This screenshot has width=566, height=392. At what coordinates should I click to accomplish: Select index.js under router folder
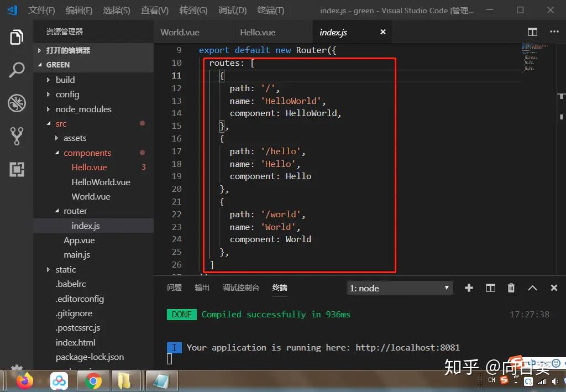pos(86,226)
